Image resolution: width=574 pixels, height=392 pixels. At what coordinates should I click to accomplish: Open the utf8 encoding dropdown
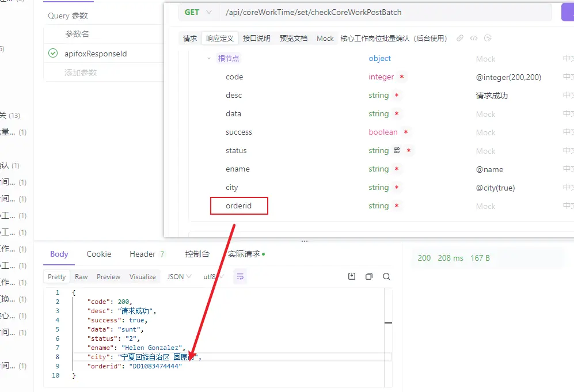click(x=213, y=277)
